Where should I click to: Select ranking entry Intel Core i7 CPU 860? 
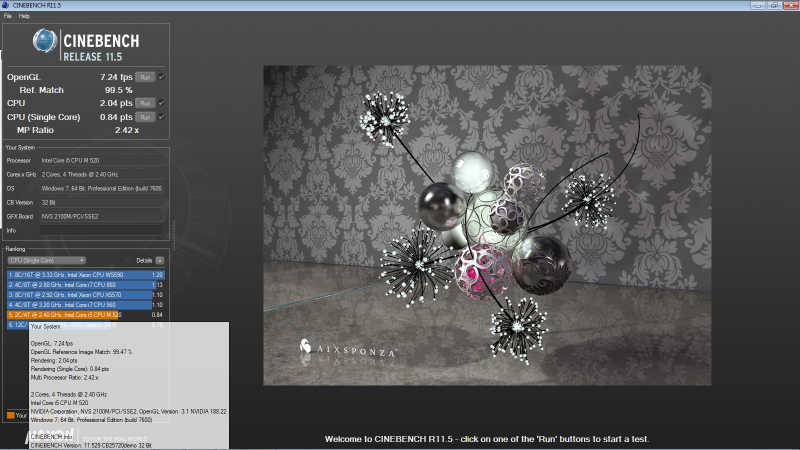coord(86,285)
